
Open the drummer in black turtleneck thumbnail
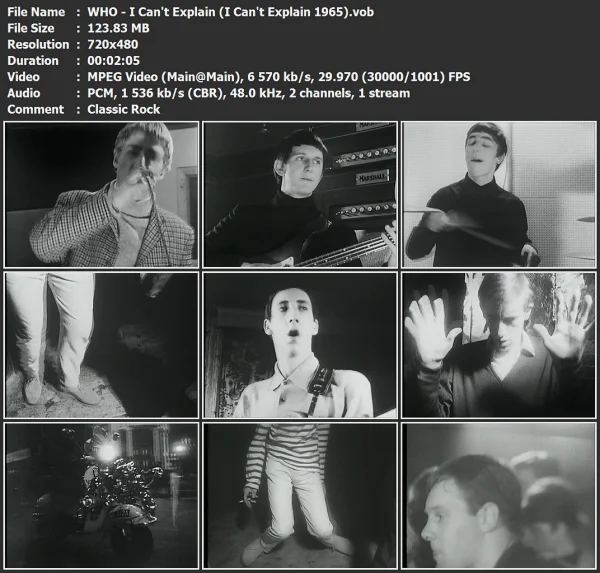point(499,194)
